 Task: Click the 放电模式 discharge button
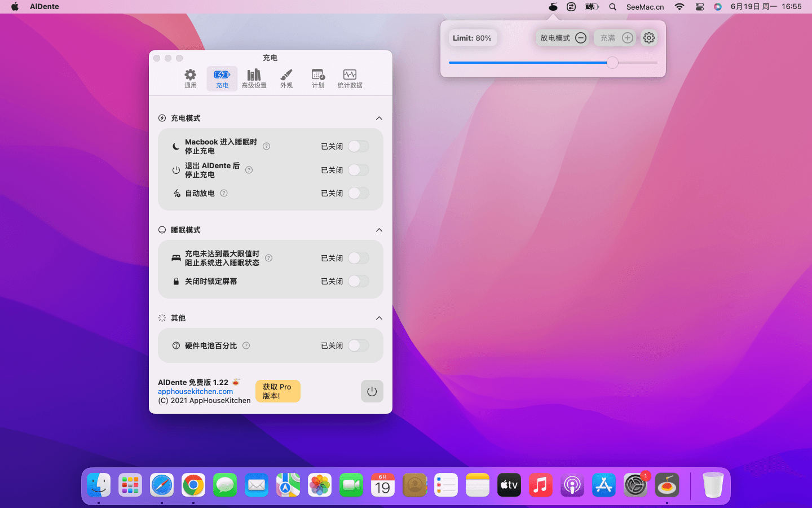pos(562,38)
